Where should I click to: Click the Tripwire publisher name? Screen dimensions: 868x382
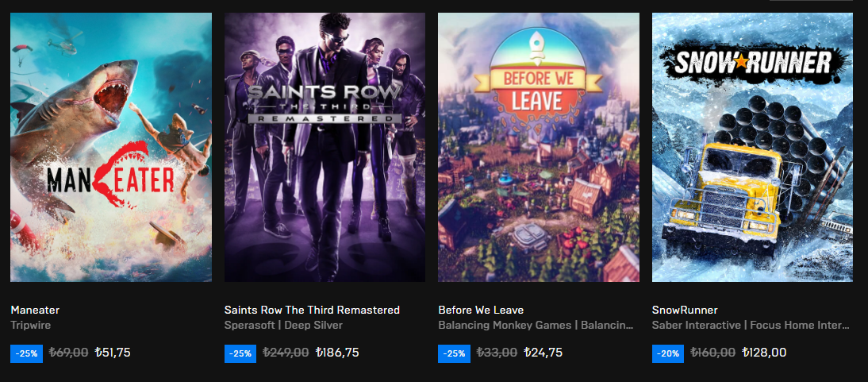[x=30, y=325]
